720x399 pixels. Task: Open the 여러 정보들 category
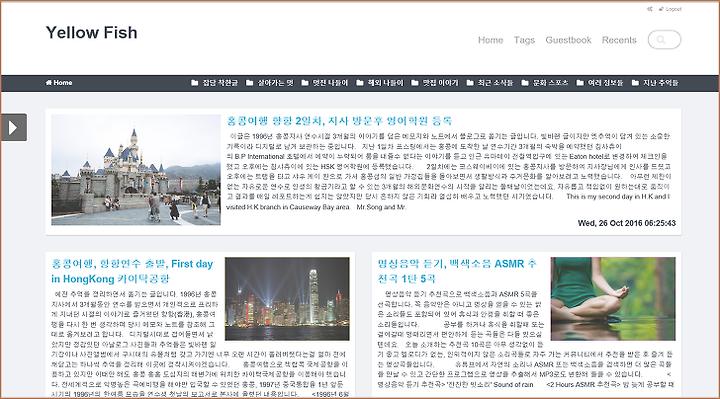[x=600, y=83]
